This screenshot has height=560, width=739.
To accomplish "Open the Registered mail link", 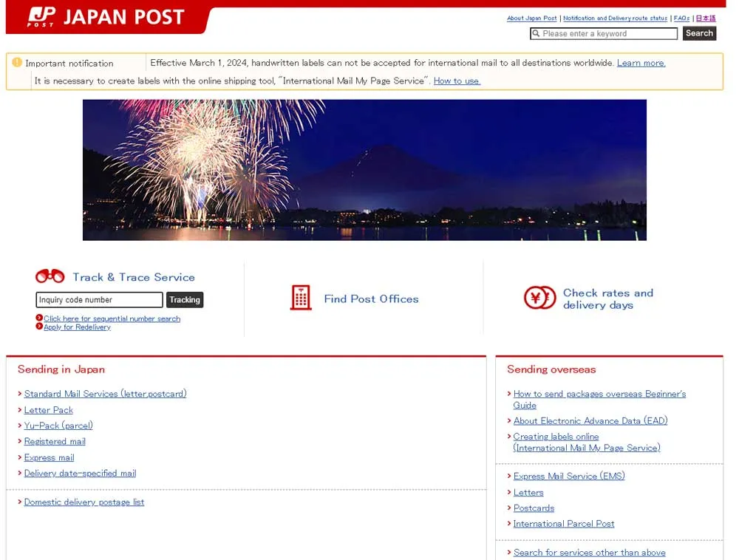I will pyautogui.click(x=55, y=441).
